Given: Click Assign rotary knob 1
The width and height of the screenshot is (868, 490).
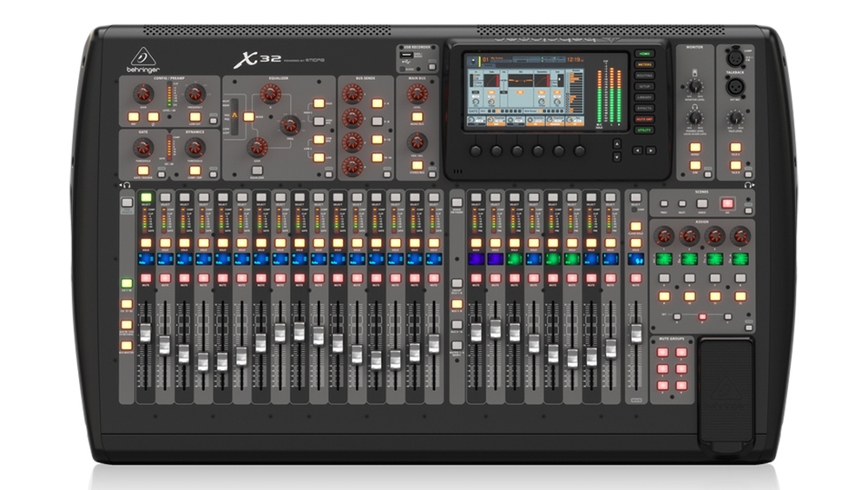Looking at the screenshot, I should click(x=664, y=236).
